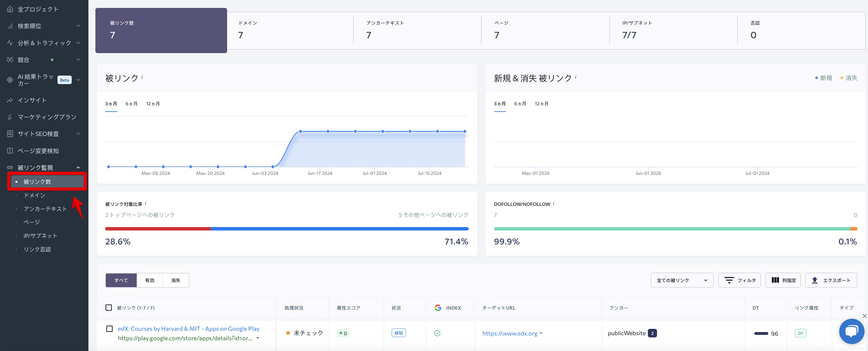Viewport: 868px width, 351px height.
Task: Open the dropdown arrow beside https://www.edx.org target
Action: click(541, 334)
